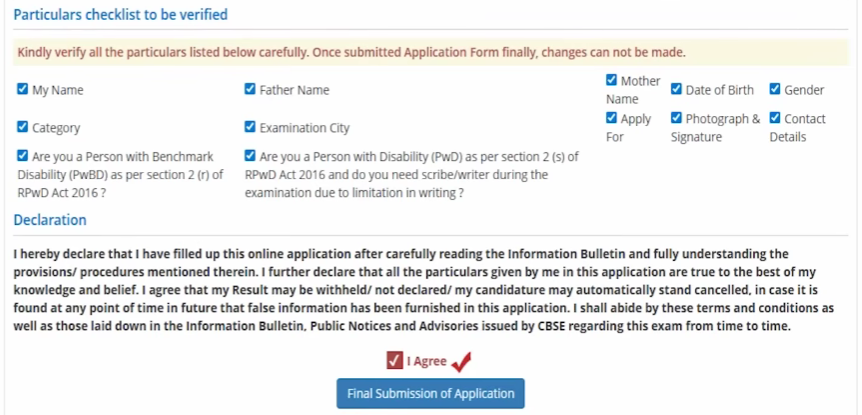
Task: Toggle the My Name checkbox
Action: point(23,89)
